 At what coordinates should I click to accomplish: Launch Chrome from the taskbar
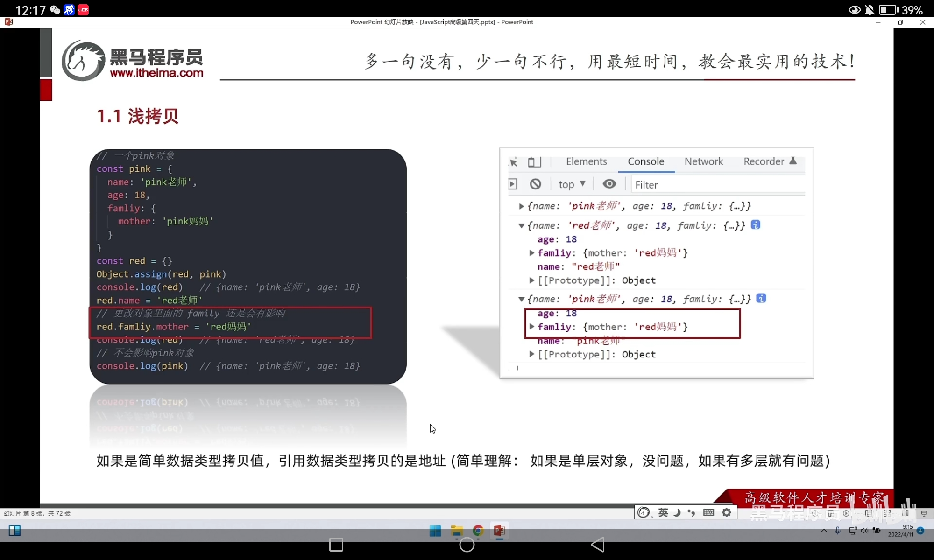coord(478,531)
